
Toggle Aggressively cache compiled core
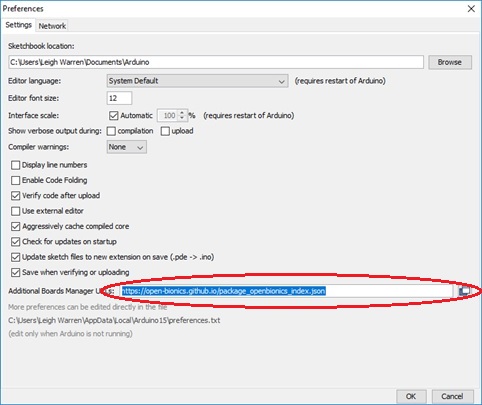pos(16,226)
